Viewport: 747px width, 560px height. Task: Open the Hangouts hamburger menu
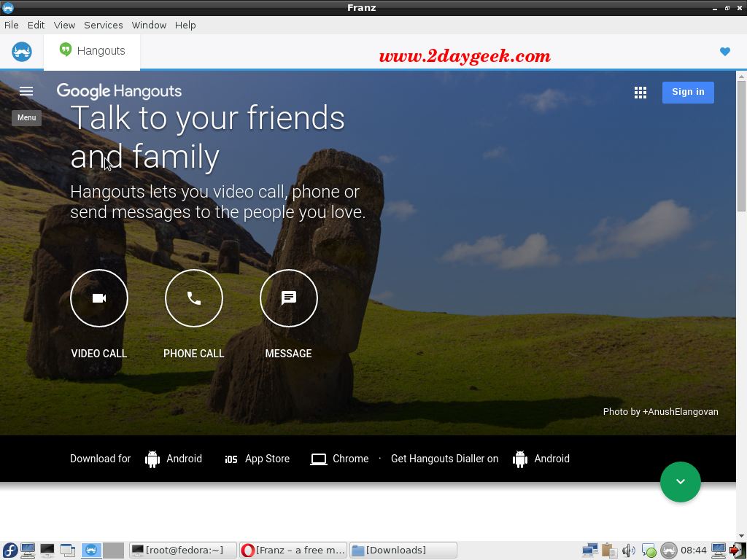pyautogui.click(x=26, y=91)
